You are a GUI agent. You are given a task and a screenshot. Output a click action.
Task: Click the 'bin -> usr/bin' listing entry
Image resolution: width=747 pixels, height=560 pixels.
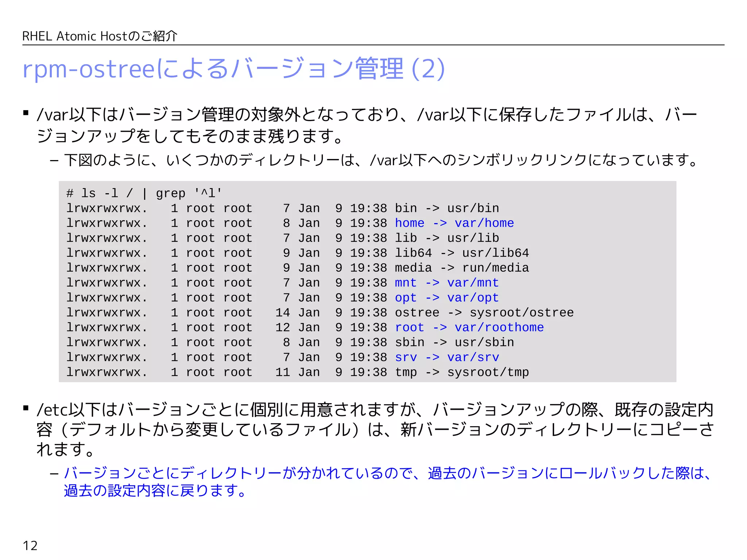(x=447, y=208)
